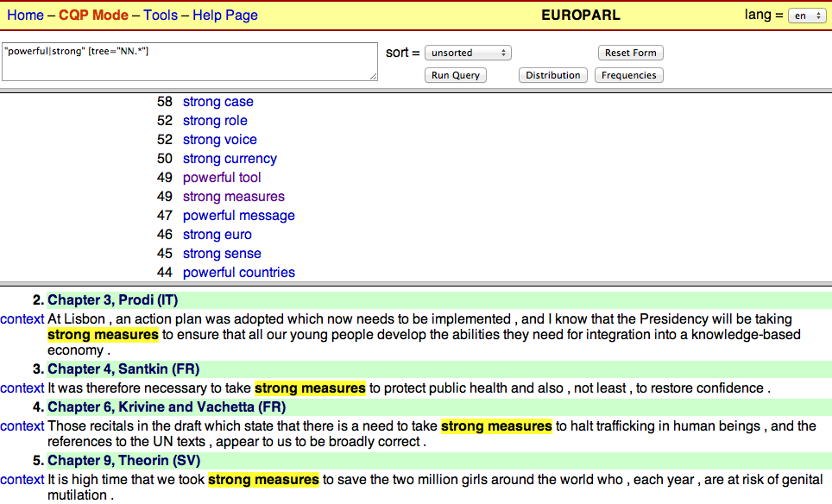Viewport: 832px width, 504px height.
Task: Open the Home link
Action: tap(26, 16)
